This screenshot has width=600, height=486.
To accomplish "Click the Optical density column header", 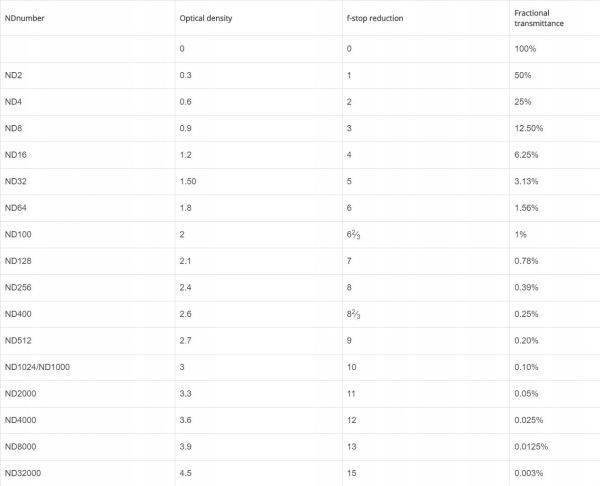I will (x=206, y=18).
